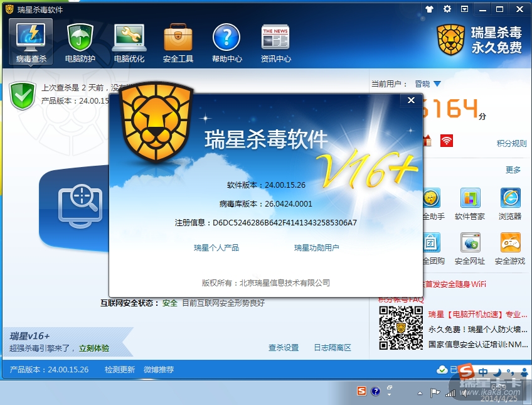Viewport: 532px width, 405px height.
Task: Click the QR code image
Action: [x=401, y=328]
